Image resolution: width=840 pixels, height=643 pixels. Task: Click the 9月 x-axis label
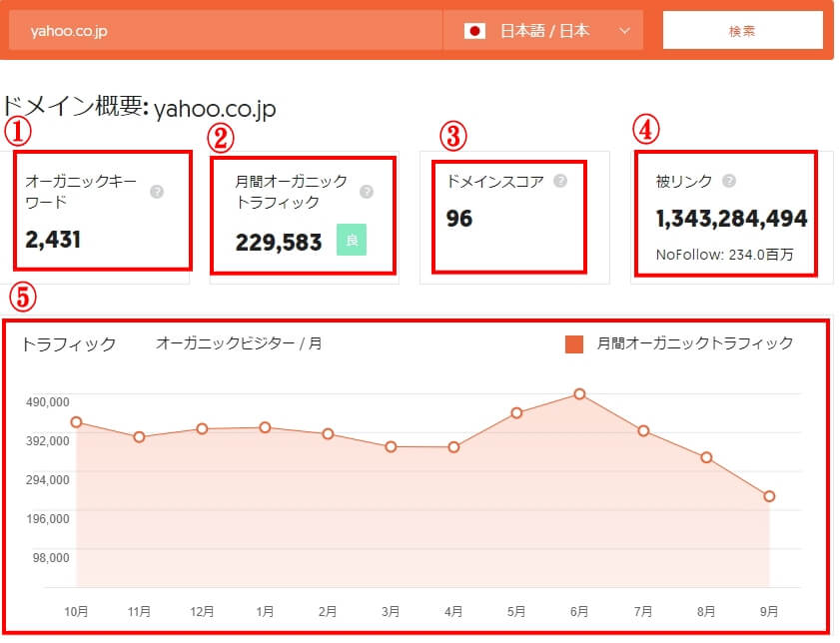(x=769, y=611)
